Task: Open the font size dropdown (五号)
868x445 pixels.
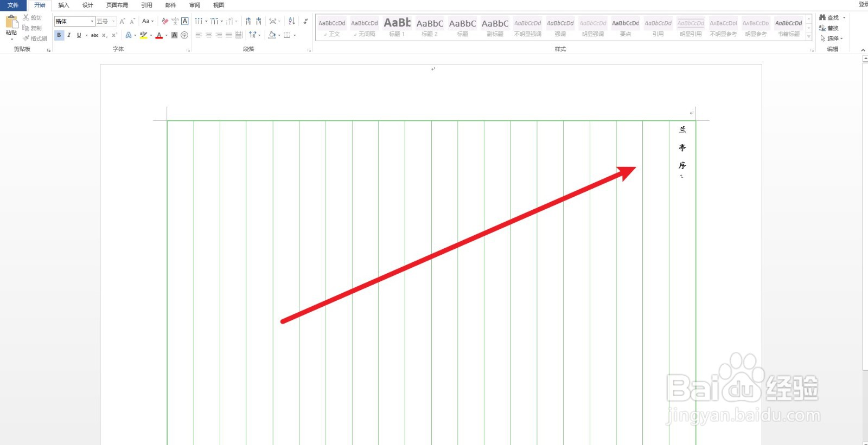Action: click(106, 21)
